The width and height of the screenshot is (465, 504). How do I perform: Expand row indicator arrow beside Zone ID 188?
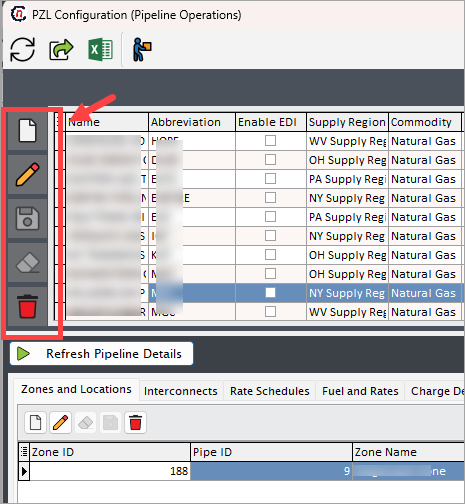tap(24, 471)
